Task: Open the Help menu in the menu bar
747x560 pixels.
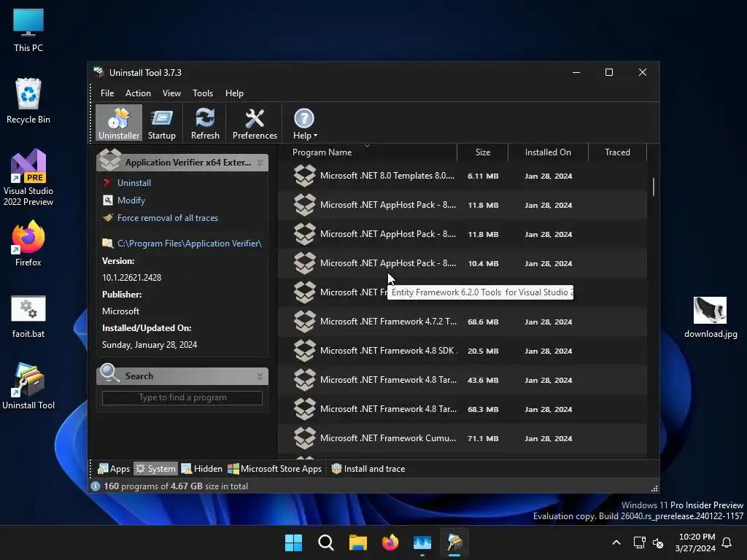Action: [x=234, y=93]
